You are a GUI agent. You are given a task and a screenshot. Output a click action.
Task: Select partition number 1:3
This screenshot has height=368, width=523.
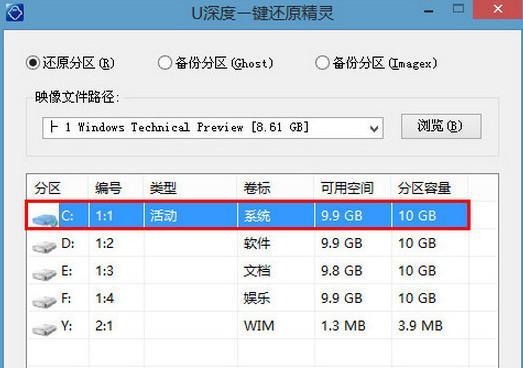[104, 271]
